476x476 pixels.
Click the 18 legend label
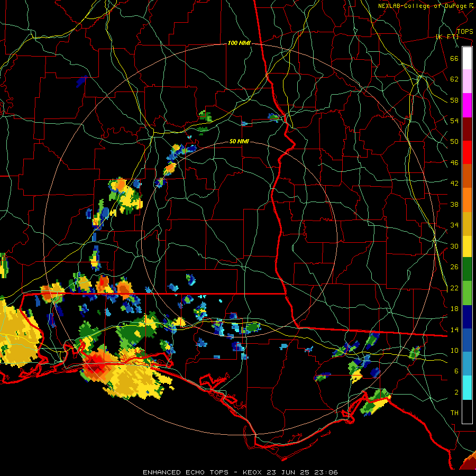coord(454,309)
